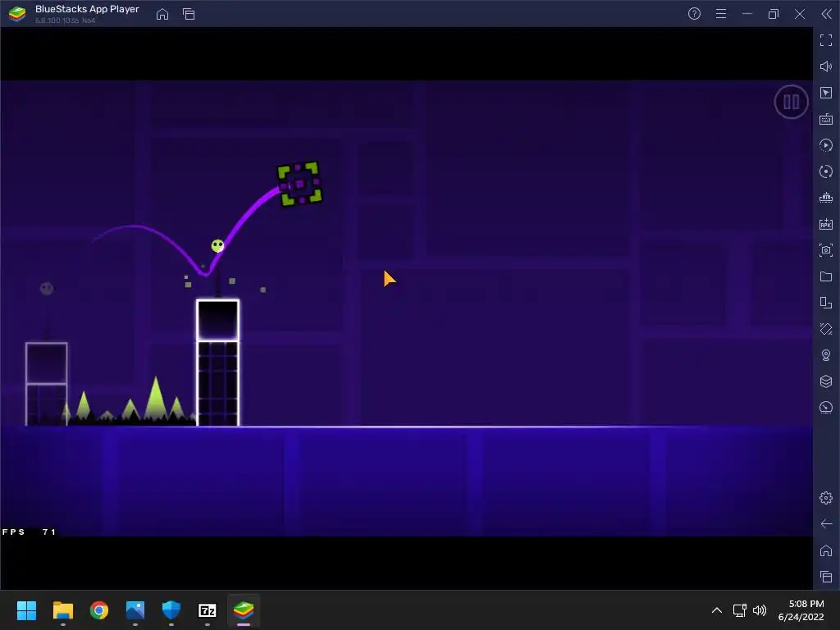Open the taskbar volume tray icon
840x630 pixels.
click(x=760, y=610)
